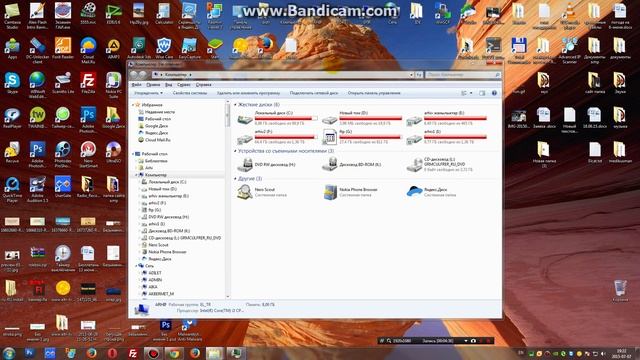
Task: Launch Nero StartSmart desktop shortcut
Action: click(88, 154)
